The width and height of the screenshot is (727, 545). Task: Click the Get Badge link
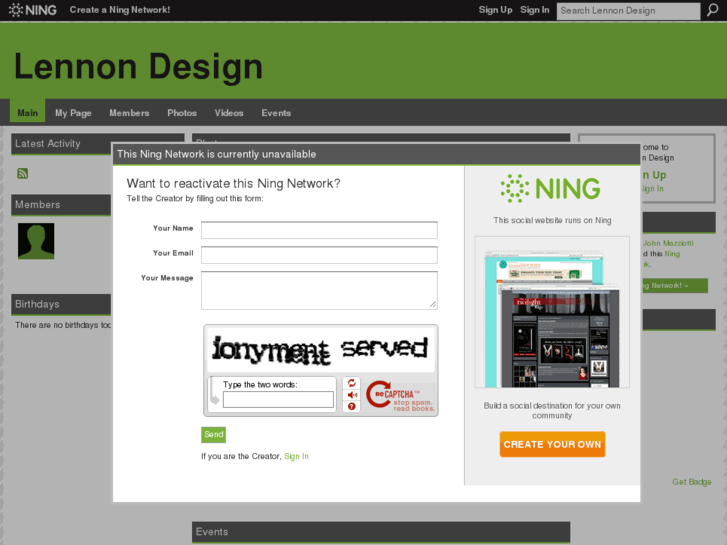[x=692, y=482]
